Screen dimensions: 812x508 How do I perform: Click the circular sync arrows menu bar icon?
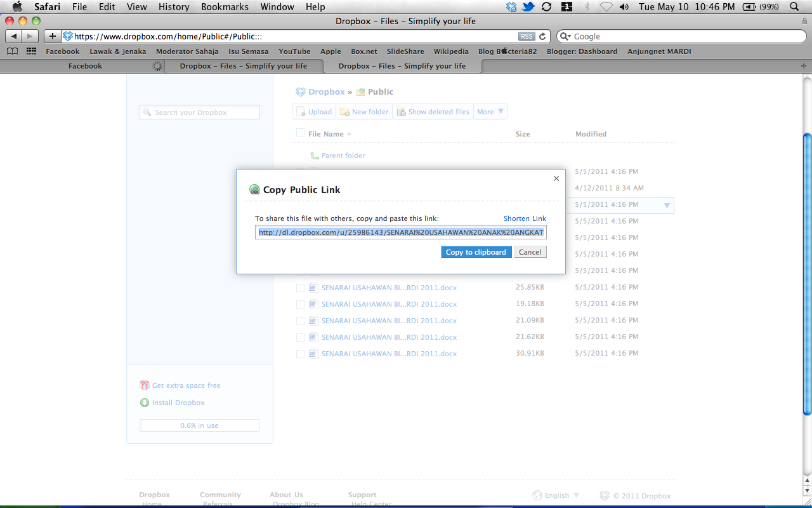546,7
